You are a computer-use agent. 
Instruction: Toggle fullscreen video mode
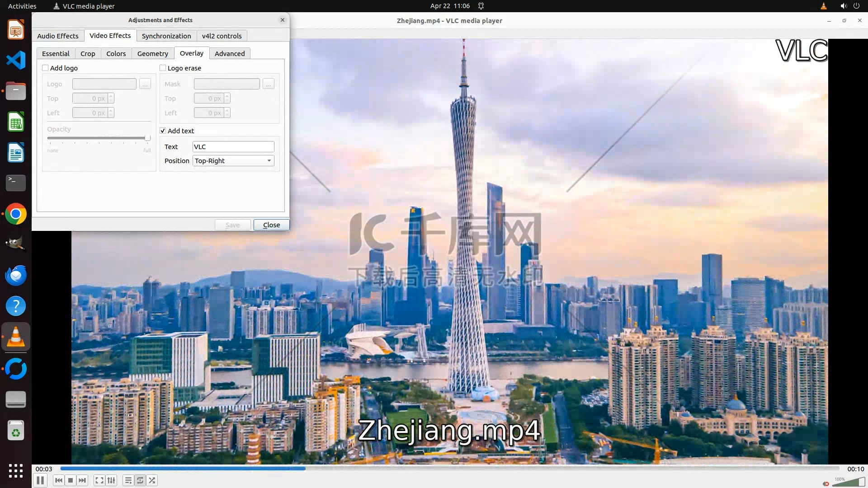tap(99, 480)
